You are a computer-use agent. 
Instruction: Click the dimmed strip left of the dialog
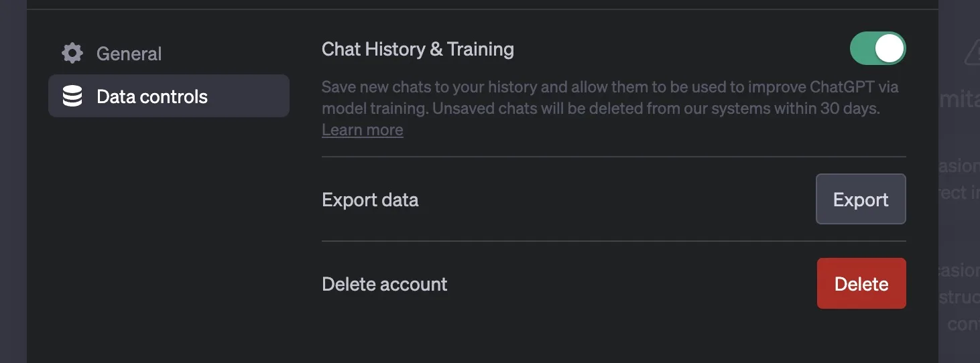tap(13, 201)
